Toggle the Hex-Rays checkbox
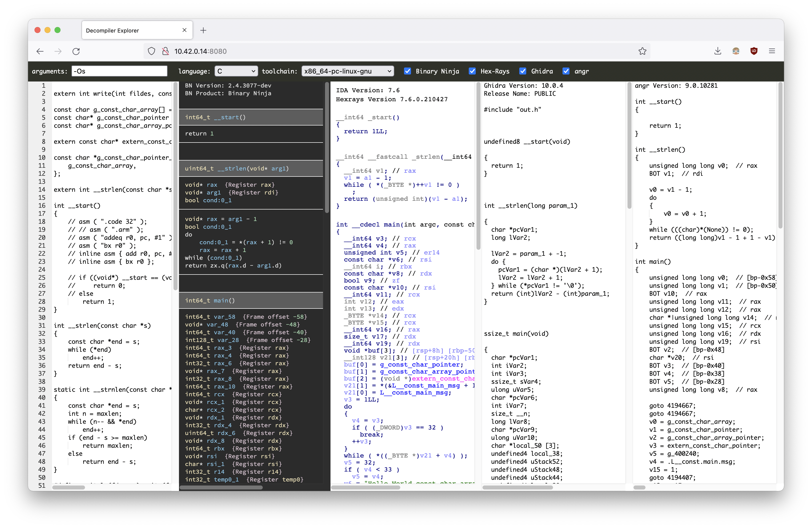 click(x=472, y=71)
